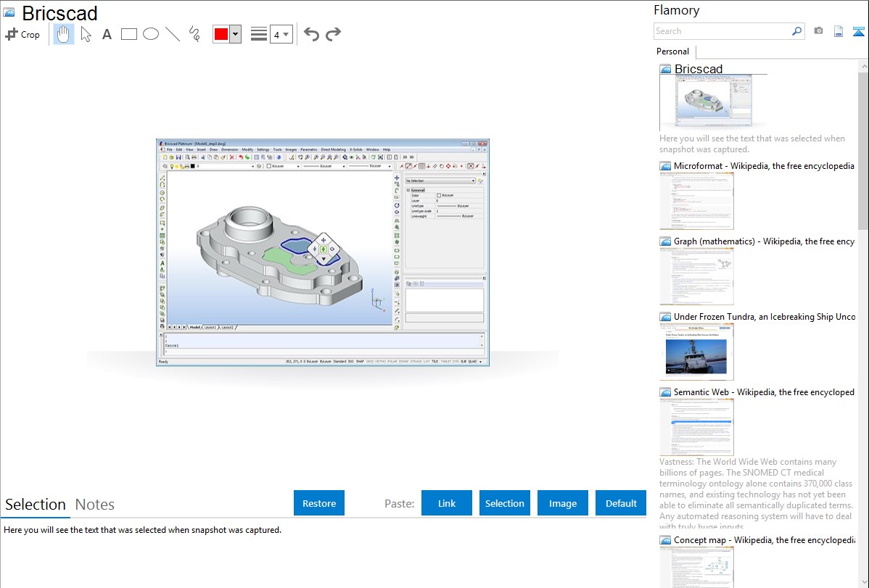Click the Bricscad snapshot thumbnail in sidebar
869x588 pixels.
(713, 102)
